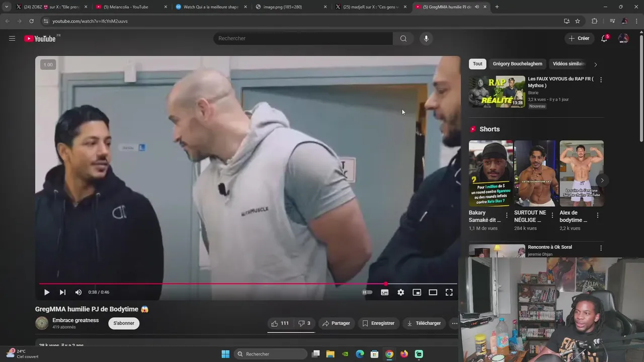The height and width of the screenshot is (362, 644).
Task: Switch to the image.png browser tab
Action: 290,7
